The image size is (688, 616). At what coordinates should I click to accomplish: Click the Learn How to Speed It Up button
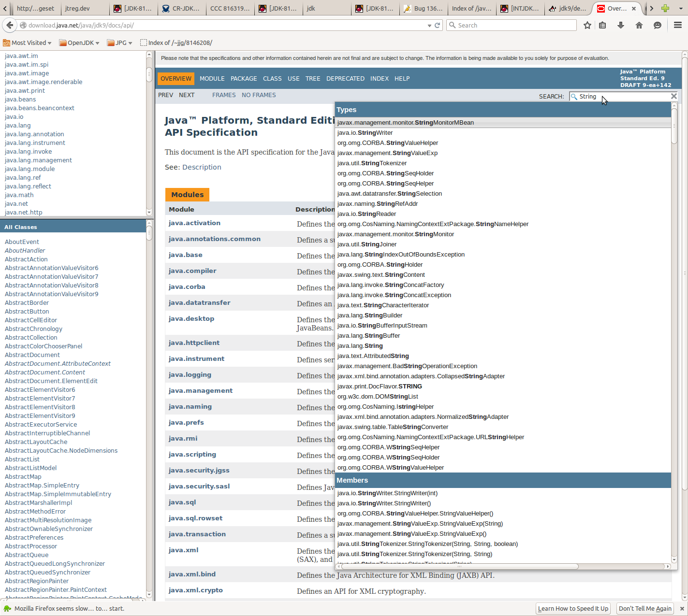(573, 608)
